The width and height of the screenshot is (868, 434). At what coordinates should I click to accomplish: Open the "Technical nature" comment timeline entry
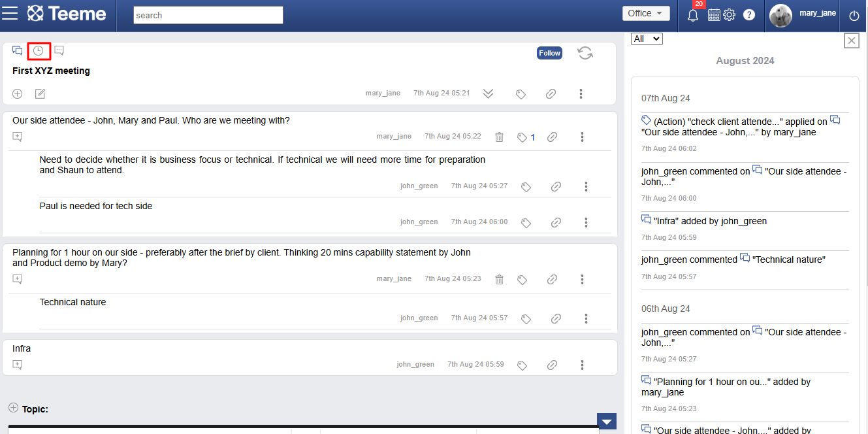(x=733, y=259)
